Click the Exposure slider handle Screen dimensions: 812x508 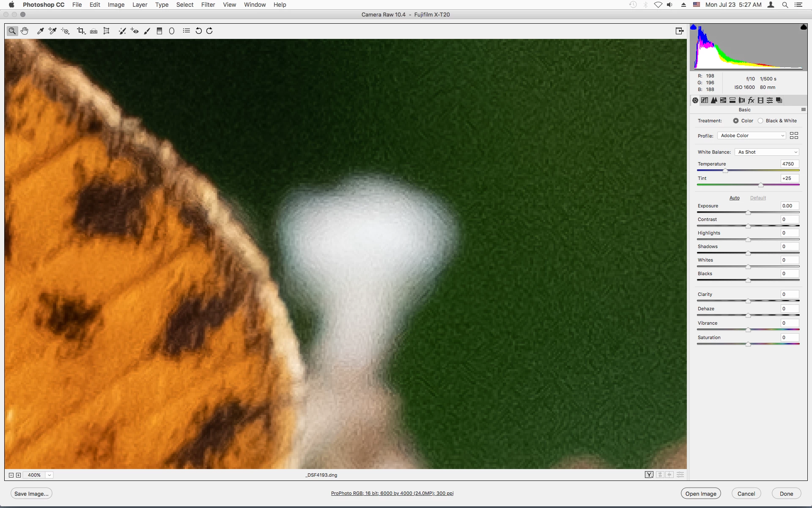pos(748,213)
